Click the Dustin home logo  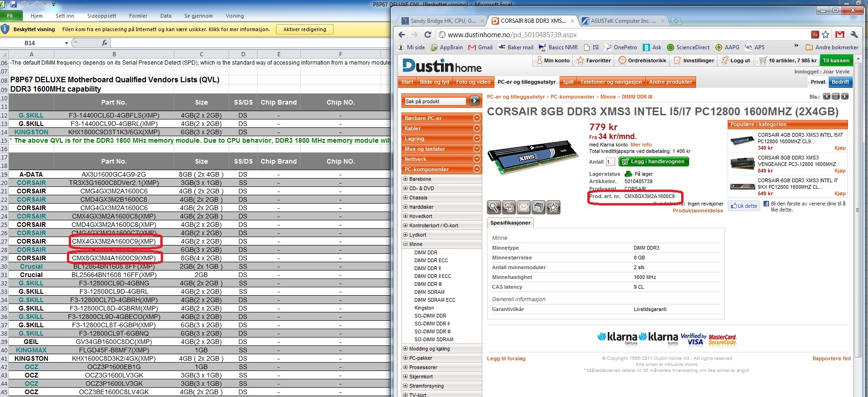(442, 66)
